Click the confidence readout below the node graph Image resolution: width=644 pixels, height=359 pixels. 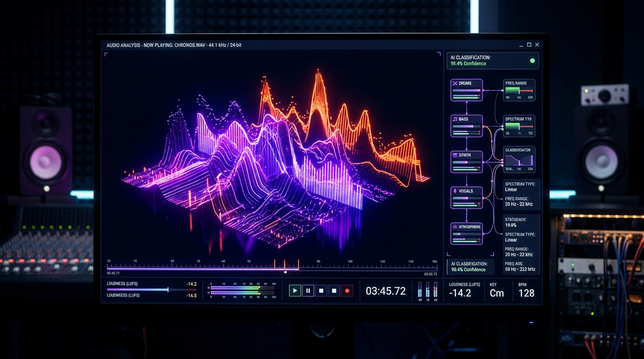tap(468, 270)
